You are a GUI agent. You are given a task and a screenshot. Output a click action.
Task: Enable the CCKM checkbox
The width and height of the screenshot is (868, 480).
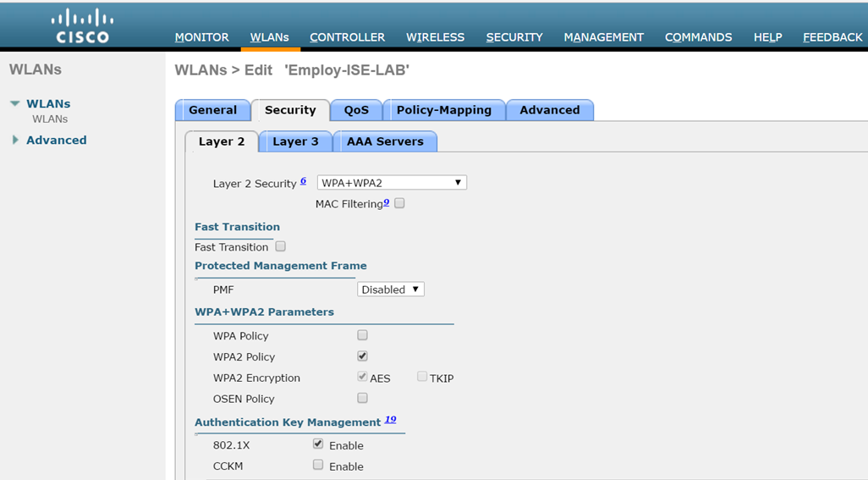click(318, 465)
